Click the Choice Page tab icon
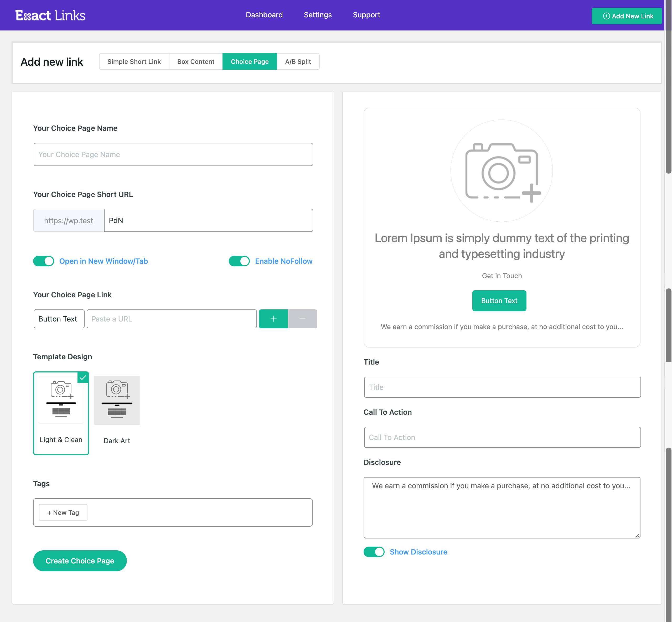This screenshot has width=672, height=622. pos(249,61)
